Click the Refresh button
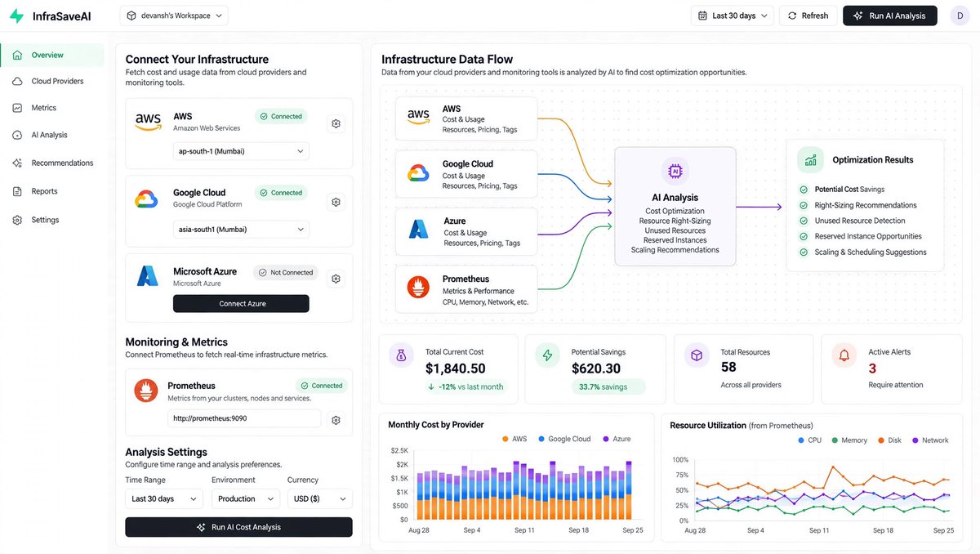The height and width of the screenshot is (554, 980). 808,16
